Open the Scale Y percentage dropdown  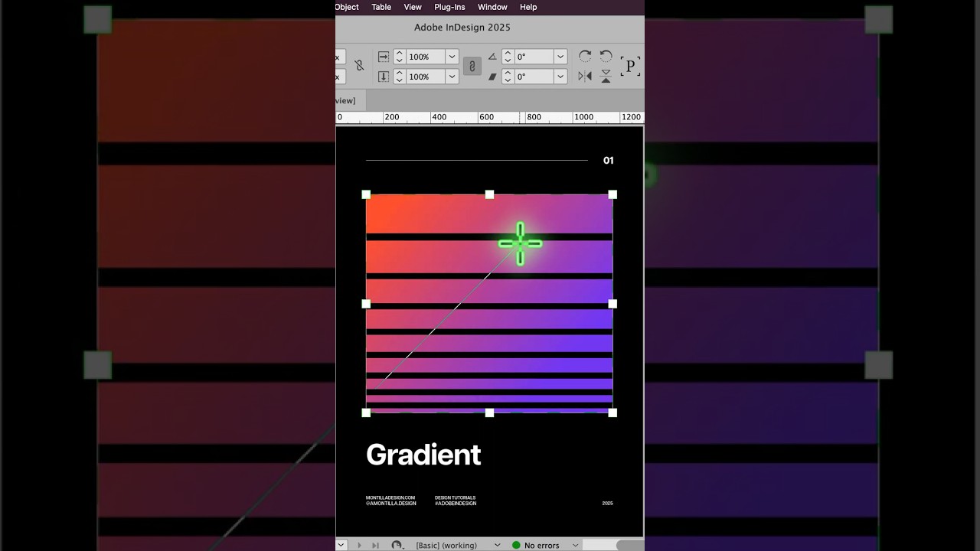(452, 77)
